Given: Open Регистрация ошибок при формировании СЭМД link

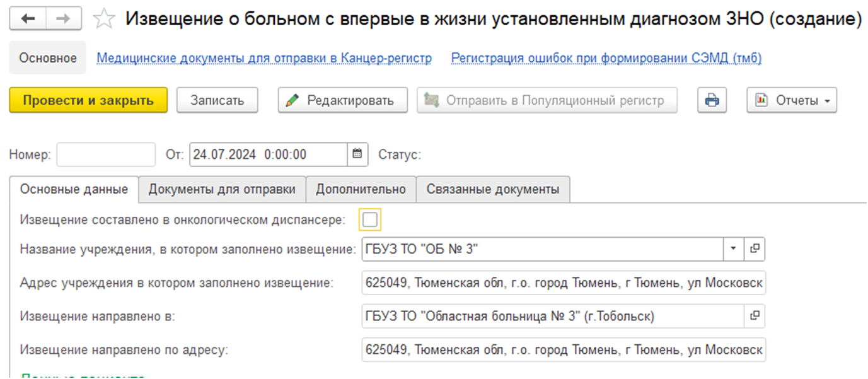Looking at the screenshot, I should coord(606,58).
